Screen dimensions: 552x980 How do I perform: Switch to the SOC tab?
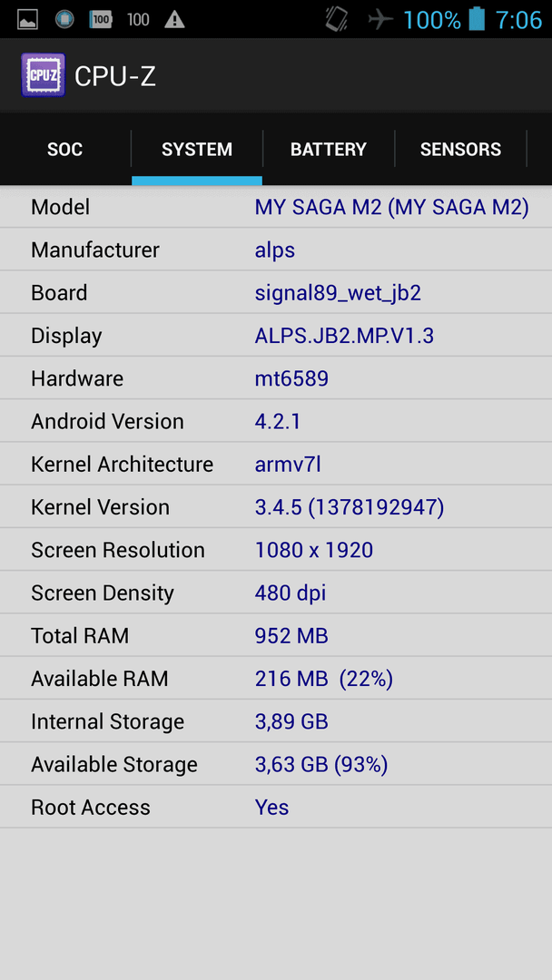click(x=65, y=149)
